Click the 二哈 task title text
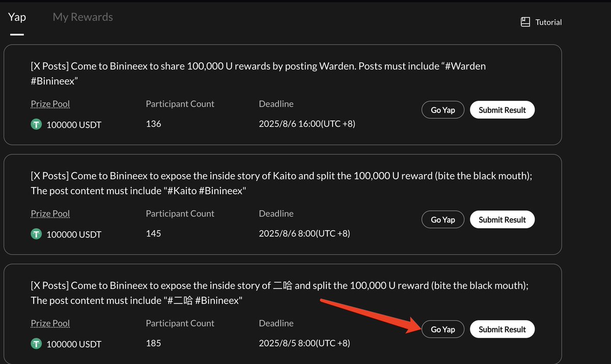Image resolution: width=611 pixels, height=364 pixels. (x=280, y=293)
